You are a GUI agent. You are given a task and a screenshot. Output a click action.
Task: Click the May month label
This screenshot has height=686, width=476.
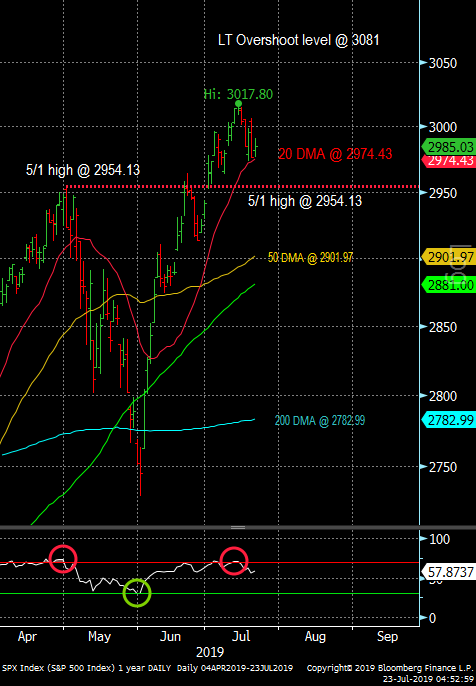[x=99, y=637]
